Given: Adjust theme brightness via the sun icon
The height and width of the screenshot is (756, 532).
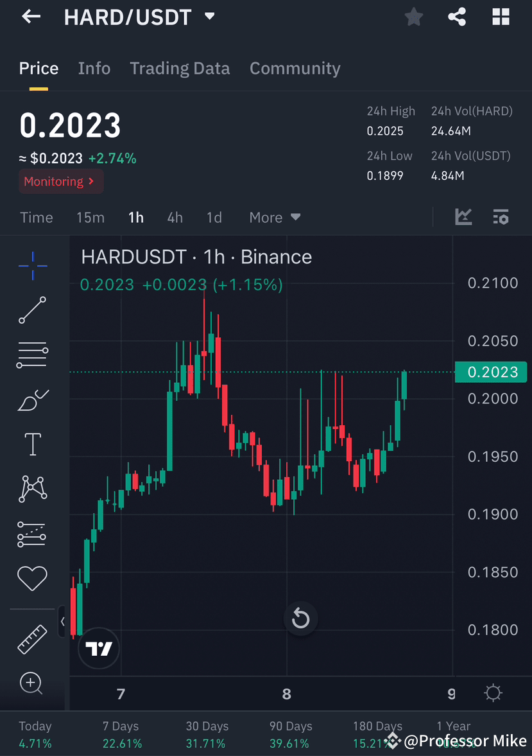Looking at the screenshot, I should 493,693.
